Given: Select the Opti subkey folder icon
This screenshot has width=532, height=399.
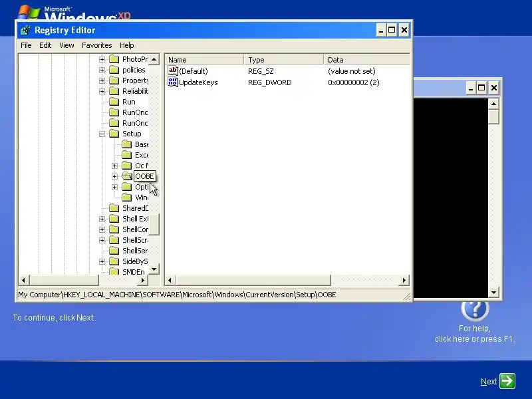Looking at the screenshot, I should [x=127, y=187].
